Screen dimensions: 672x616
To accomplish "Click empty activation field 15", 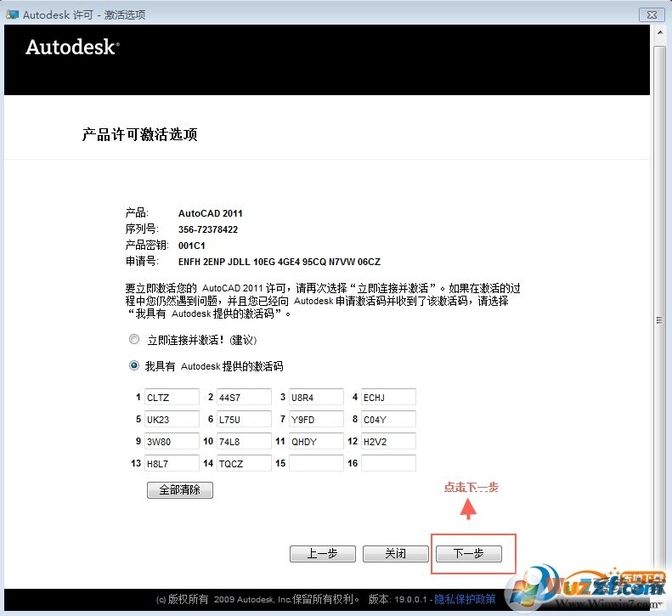I will coord(316,463).
